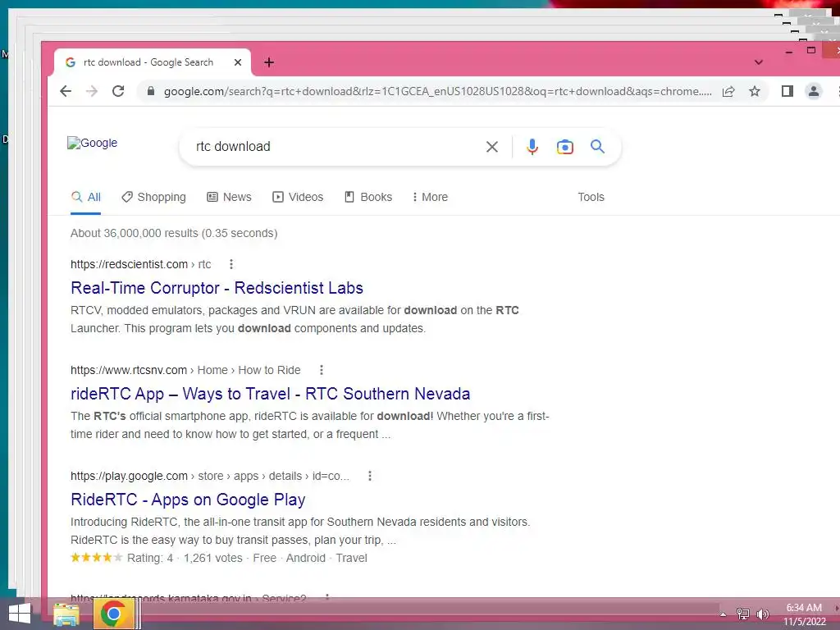Click the Chrome icon on the taskbar

(x=113, y=614)
